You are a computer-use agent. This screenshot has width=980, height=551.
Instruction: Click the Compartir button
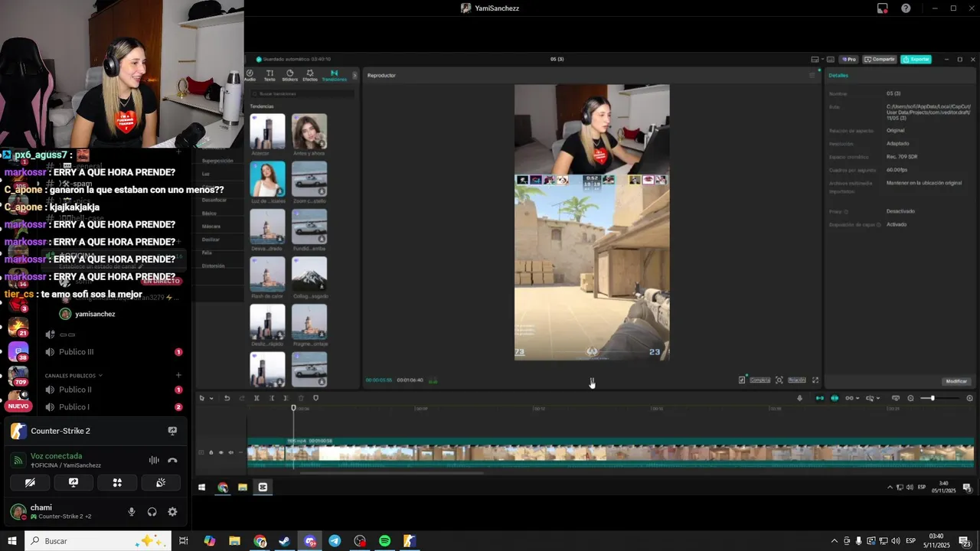pyautogui.click(x=880, y=59)
